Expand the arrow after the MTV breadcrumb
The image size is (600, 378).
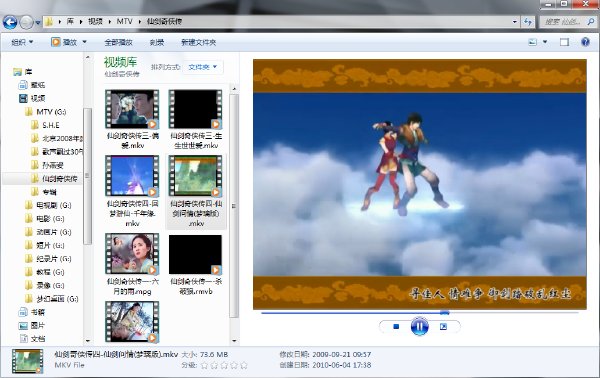click(x=139, y=22)
